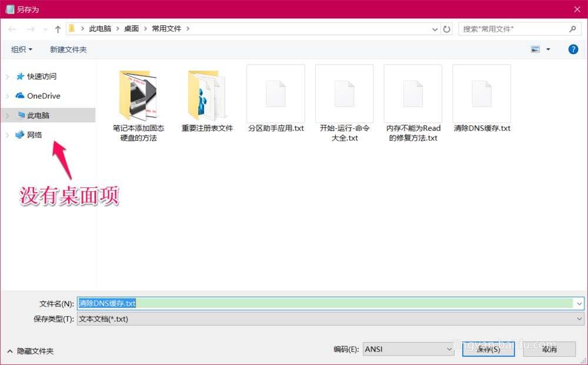Click 新建文件夹 to create a folder
The image size is (588, 365).
coord(68,49)
